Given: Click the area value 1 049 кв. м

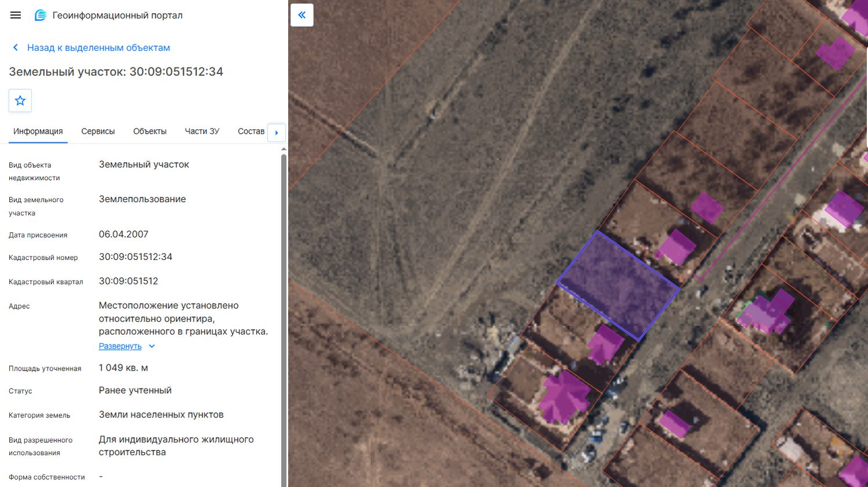Looking at the screenshot, I should pos(123,368).
